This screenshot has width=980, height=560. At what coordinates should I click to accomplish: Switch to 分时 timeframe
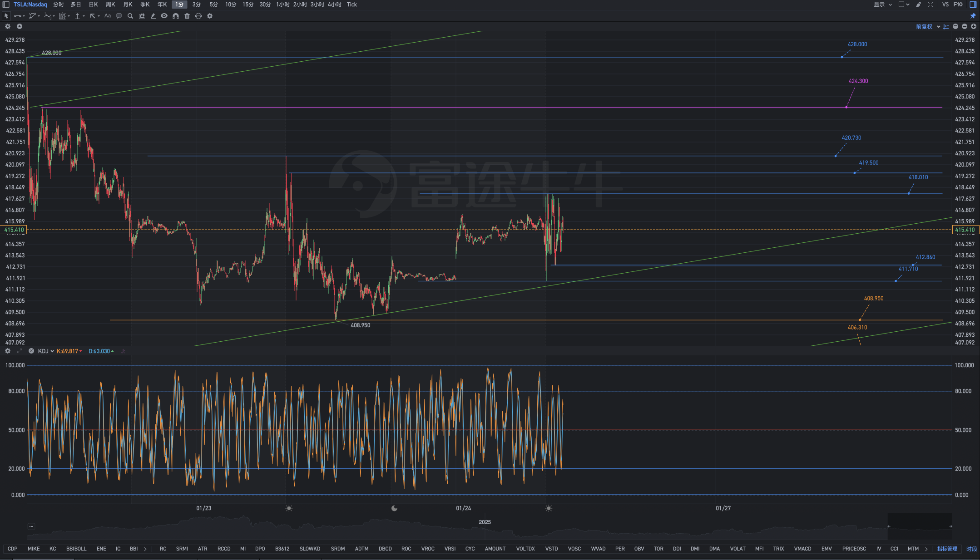[x=59, y=5]
